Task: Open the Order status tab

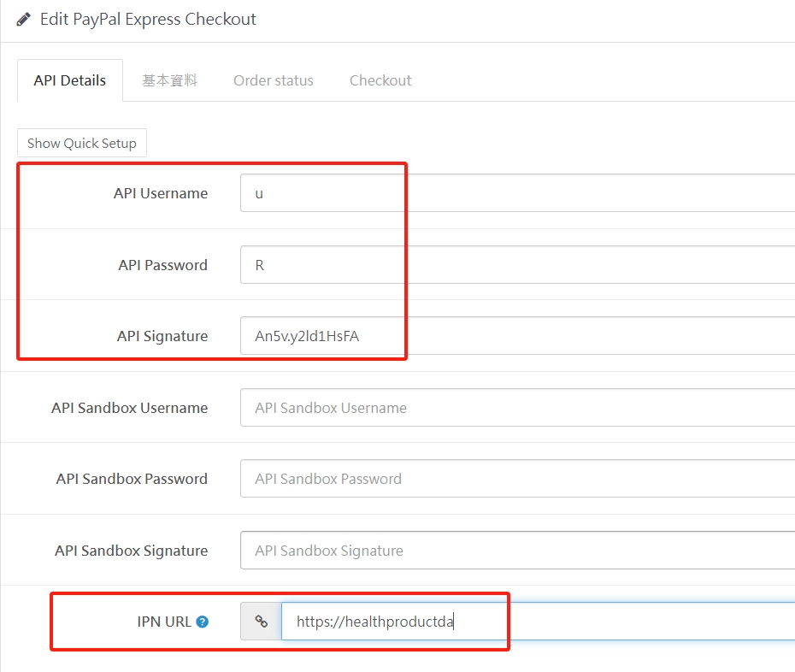Action: click(x=274, y=80)
